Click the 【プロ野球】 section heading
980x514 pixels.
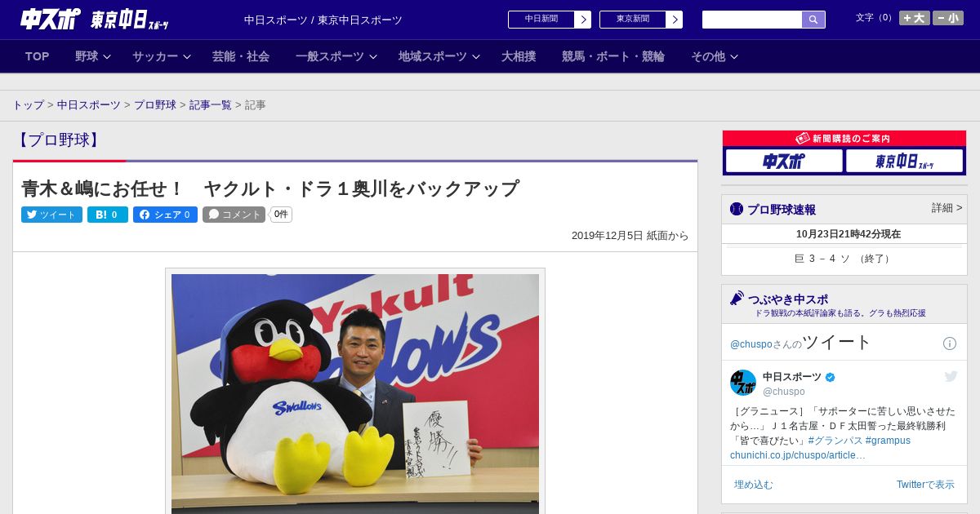coord(58,140)
